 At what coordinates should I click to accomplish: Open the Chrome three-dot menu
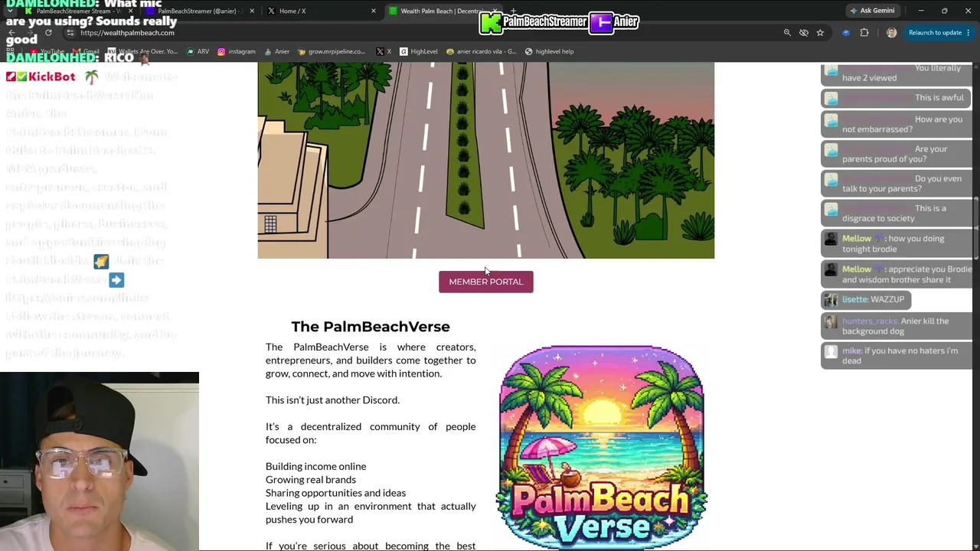969,33
